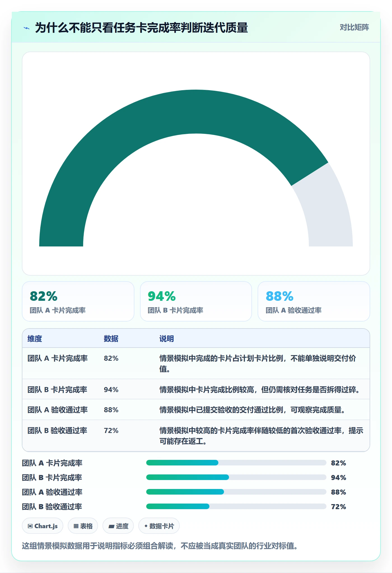Click the 团队 A 卡片完成率 progress label

pyautogui.click(x=52, y=463)
